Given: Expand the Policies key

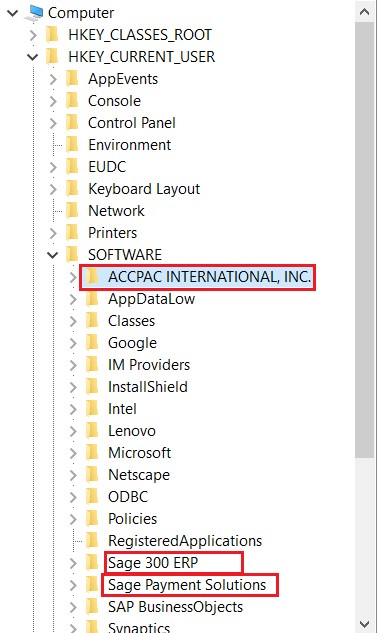Looking at the screenshot, I should [73, 519].
